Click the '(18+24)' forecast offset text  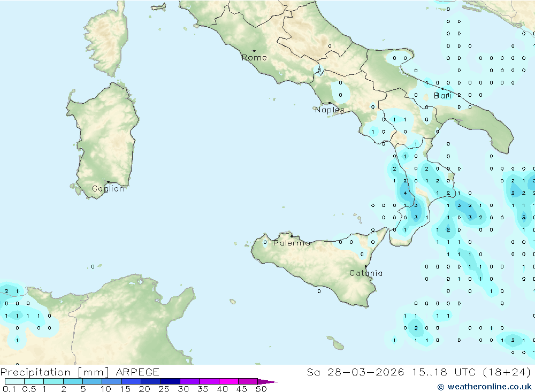click(507, 372)
